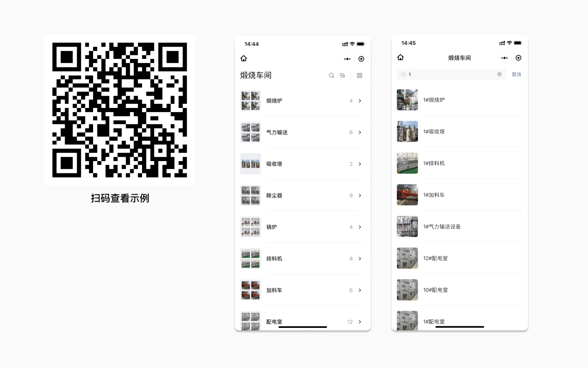Screen dimensions: 588x368
Task: Click the 煅烧车间 heading in left phone
Action: pos(256,75)
